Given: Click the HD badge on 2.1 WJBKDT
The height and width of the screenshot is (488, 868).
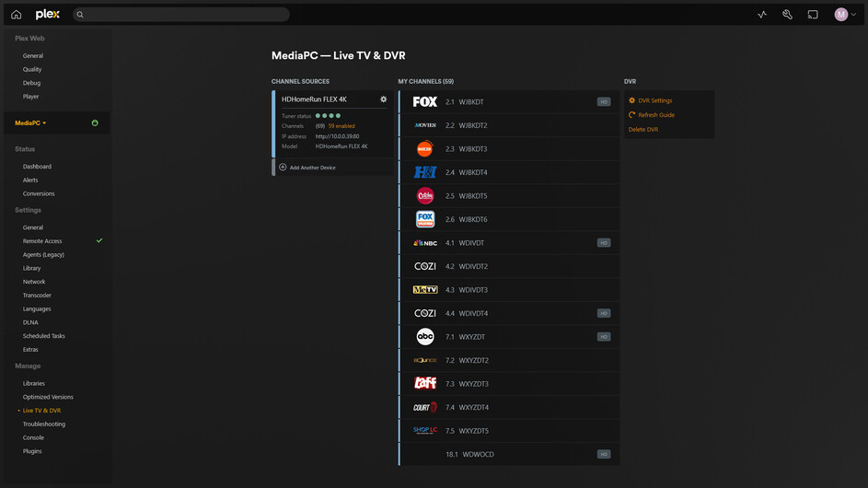Looking at the screenshot, I should click(604, 102).
